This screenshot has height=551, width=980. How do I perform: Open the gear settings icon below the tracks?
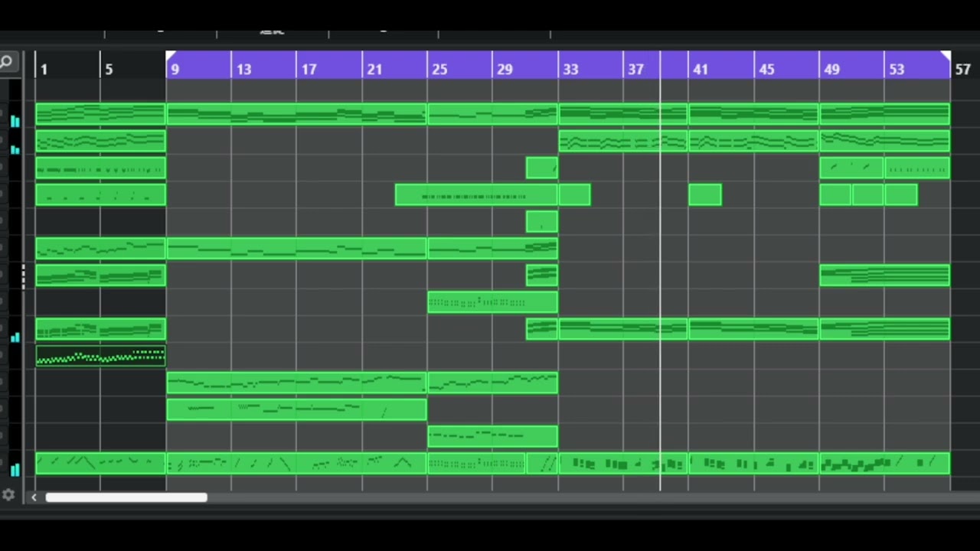coord(8,495)
